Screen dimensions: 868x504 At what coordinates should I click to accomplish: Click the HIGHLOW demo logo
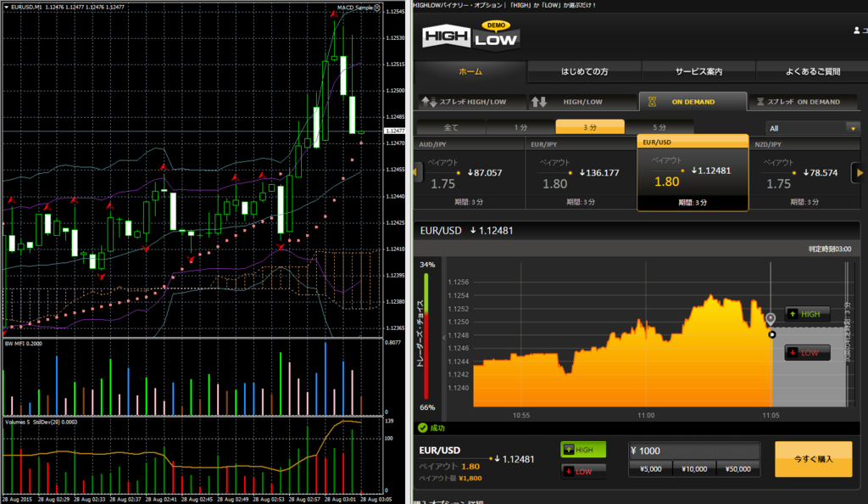(470, 36)
